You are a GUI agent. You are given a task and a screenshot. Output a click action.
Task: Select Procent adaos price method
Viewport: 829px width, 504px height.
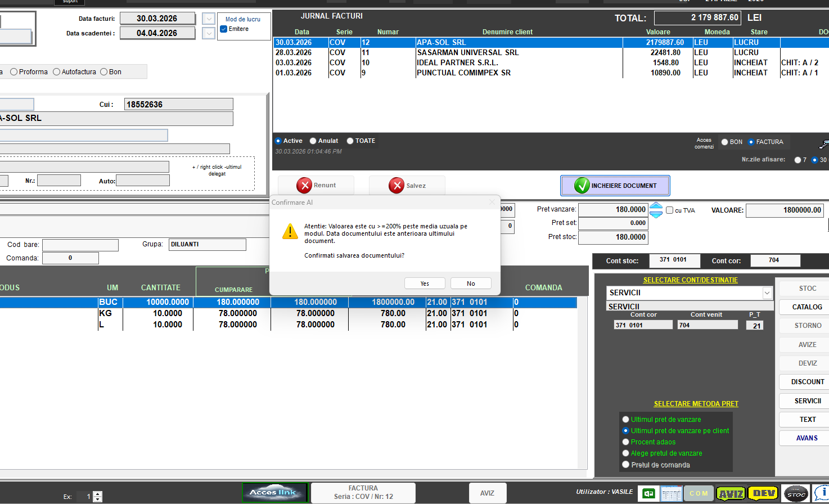coord(625,442)
